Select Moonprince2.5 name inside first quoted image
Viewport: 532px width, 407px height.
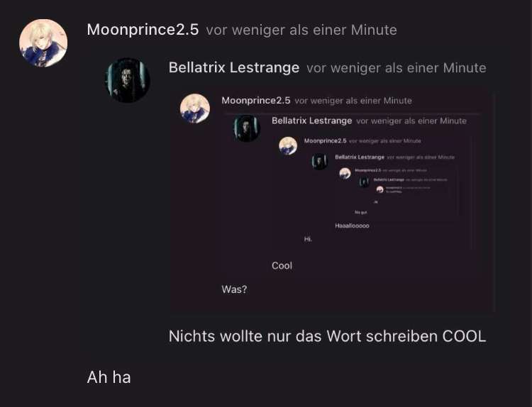coord(256,101)
